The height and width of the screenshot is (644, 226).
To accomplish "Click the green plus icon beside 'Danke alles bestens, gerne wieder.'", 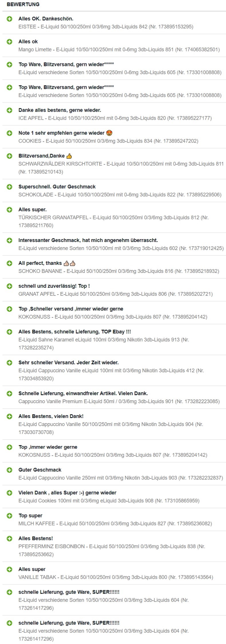I will click(9, 110).
